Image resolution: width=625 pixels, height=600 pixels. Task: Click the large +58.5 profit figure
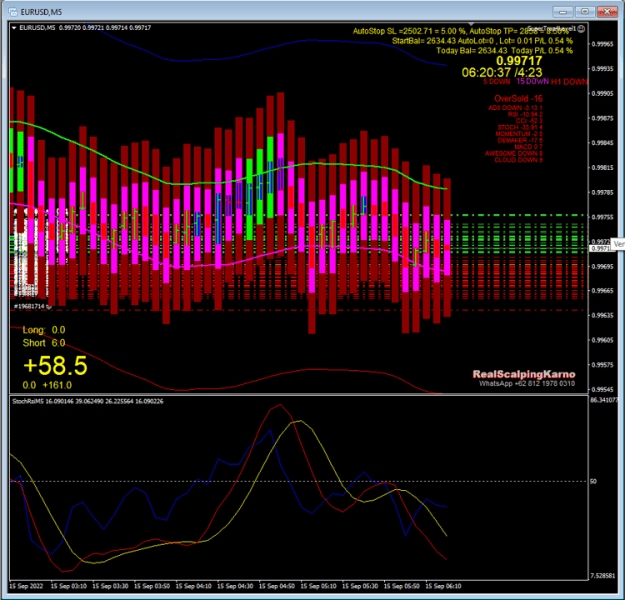coord(55,366)
